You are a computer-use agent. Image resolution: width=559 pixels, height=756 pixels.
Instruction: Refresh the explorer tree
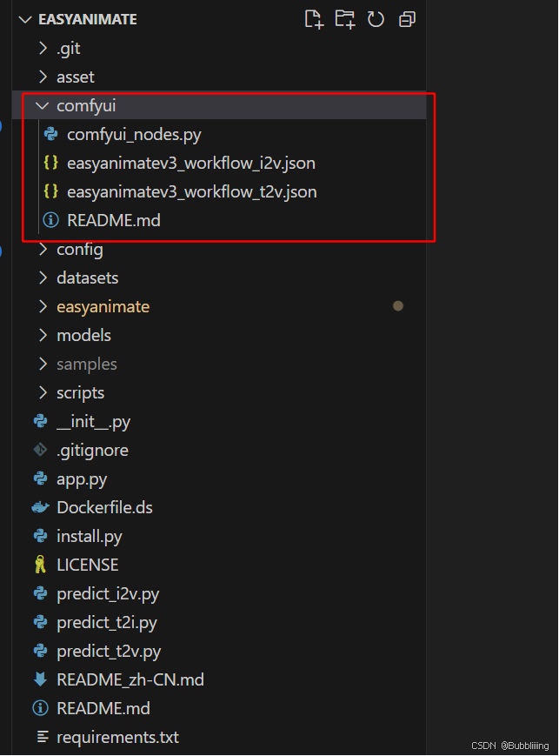point(376,19)
